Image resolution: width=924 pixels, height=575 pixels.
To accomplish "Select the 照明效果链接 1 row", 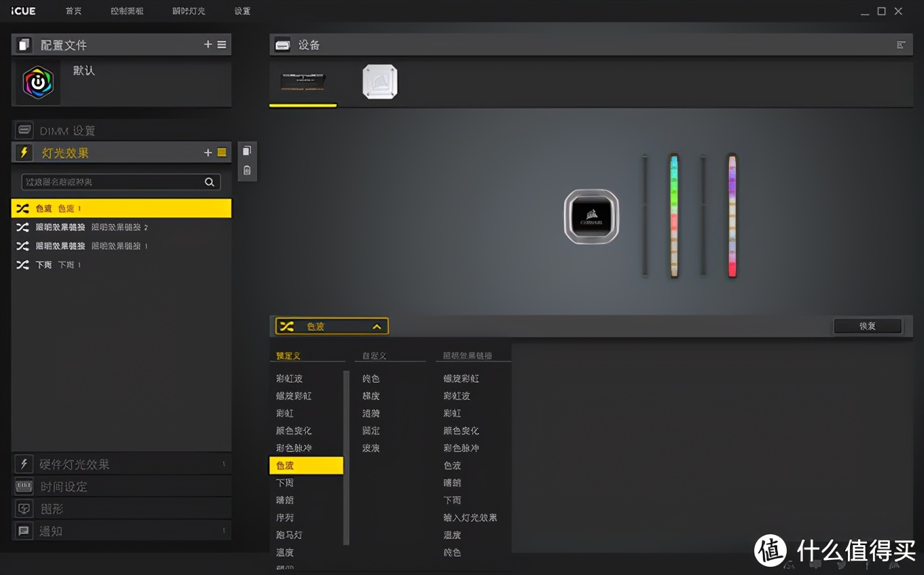I will pyautogui.click(x=122, y=246).
